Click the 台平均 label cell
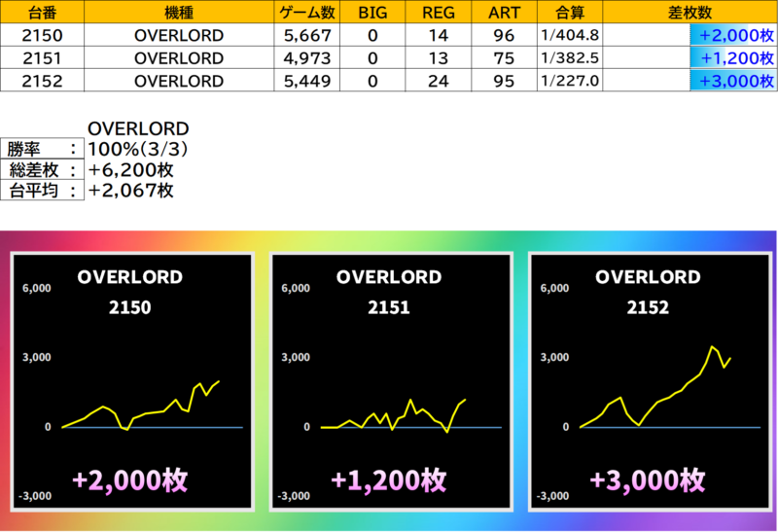778x532 pixels. tap(42, 190)
